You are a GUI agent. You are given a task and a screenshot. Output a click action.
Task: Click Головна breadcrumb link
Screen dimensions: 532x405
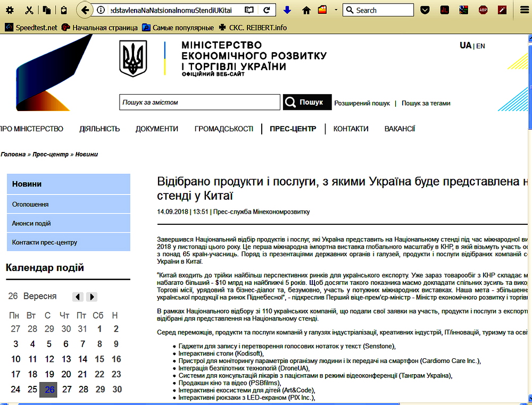click(13, 154)
